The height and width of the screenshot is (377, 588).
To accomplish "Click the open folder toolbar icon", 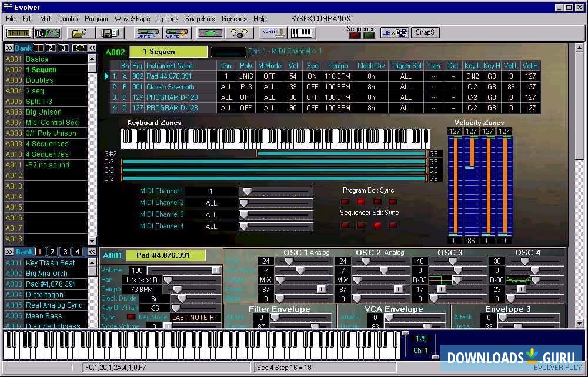I will point(79,33).
